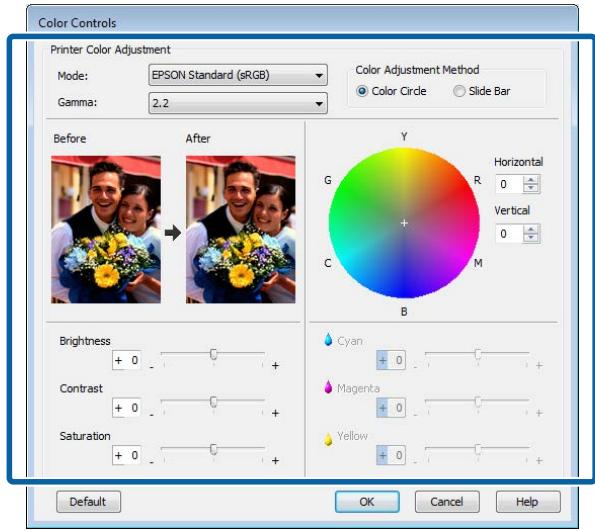
Task: Click the plus end of Saturation slider
Action: (x=275, y=460)
